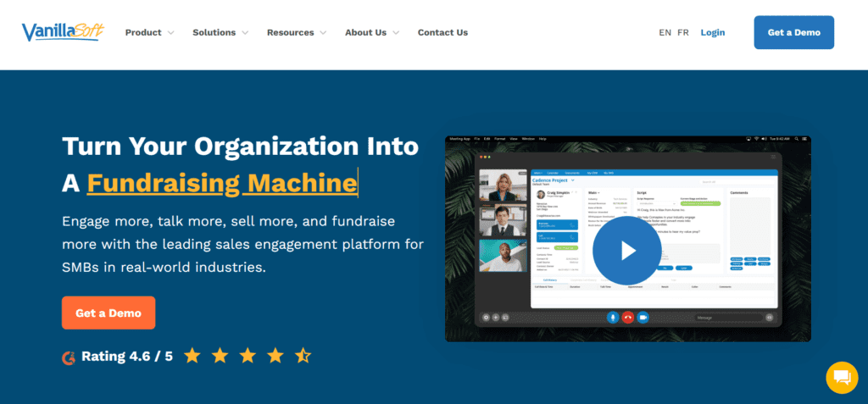Open the About Us navigation item
This screenshot has width=868, height=404.
pyautogui.click(x=366, y=33)
